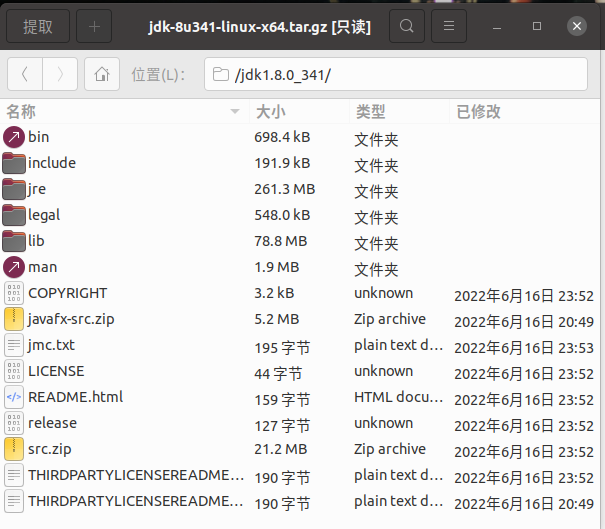Click the home location icon
This screenshot has height=529, width=605.
pyautogui.click(x=102, y=74)
